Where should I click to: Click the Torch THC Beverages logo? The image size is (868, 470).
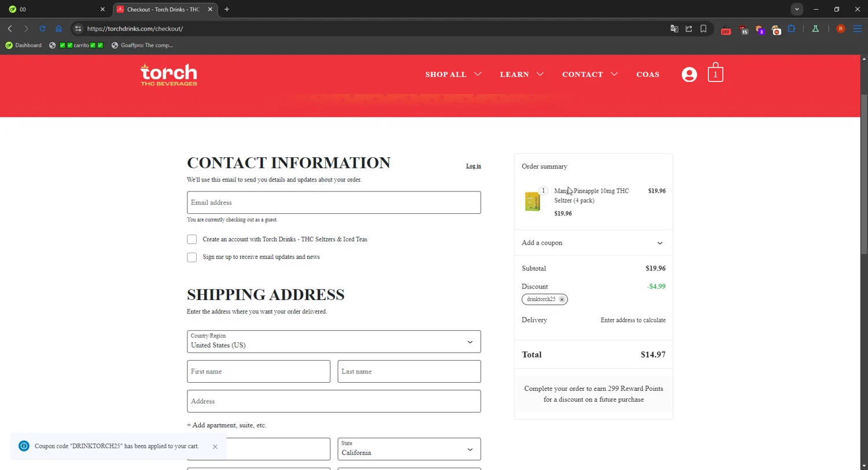click(168, 75)
